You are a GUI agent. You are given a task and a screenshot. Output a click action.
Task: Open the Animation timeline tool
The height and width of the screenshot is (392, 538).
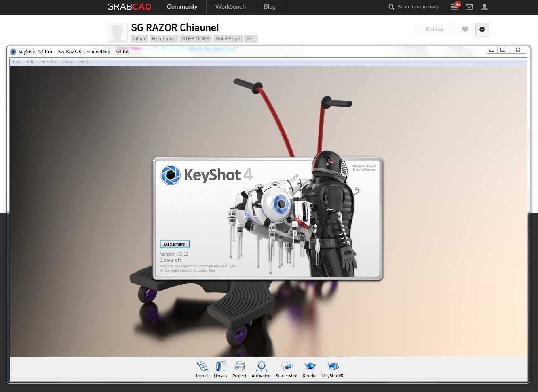[261, 369]
